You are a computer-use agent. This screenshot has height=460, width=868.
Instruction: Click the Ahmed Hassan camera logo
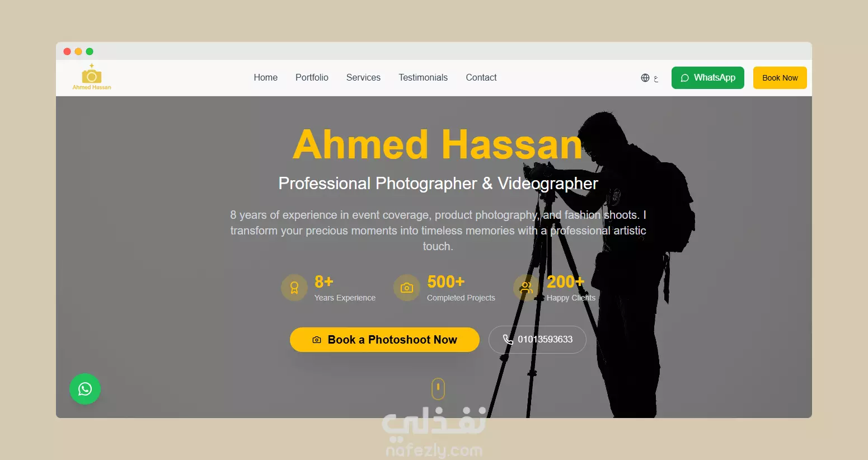[x=92, y=77]
